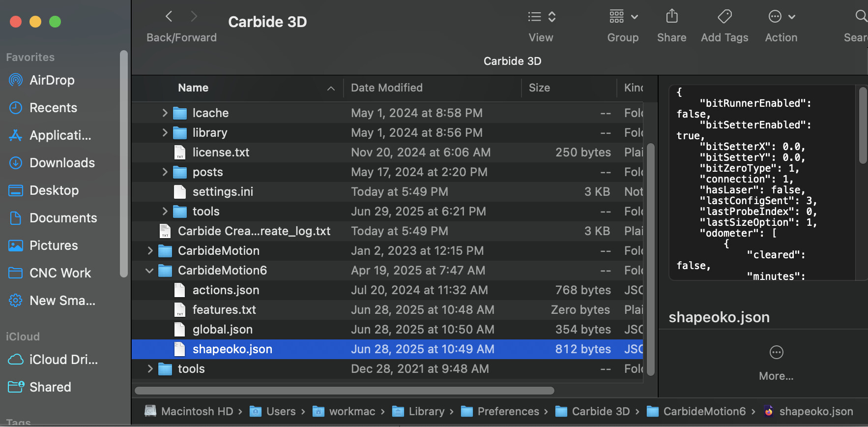868x427 pixels.
Task: Open Applications in the sidebar
Action: pos(50,135)
